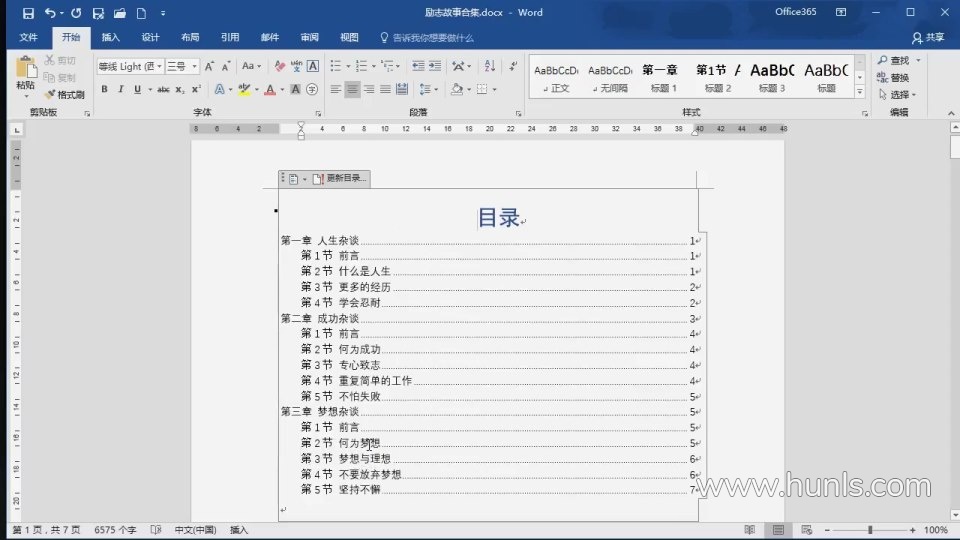Switch to the 插入 ribbon tab
The height and width of the screenshot is (540, 960).
point(110,37)
